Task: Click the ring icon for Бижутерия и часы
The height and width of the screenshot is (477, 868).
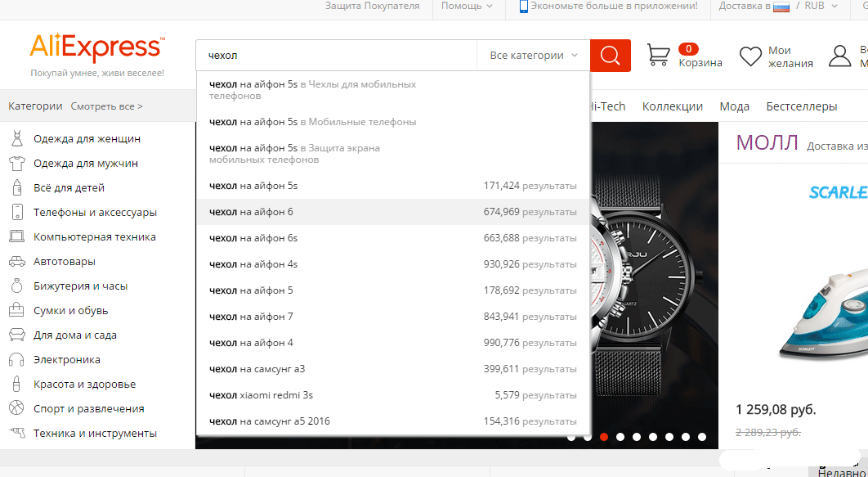Action: [x=16, y=286]
